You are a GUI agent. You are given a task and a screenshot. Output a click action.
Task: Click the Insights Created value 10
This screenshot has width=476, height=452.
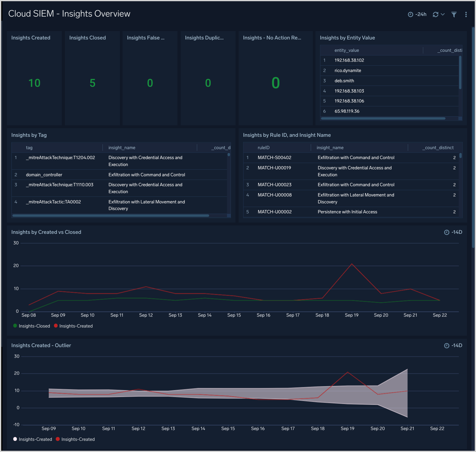[x=34, y=83]
